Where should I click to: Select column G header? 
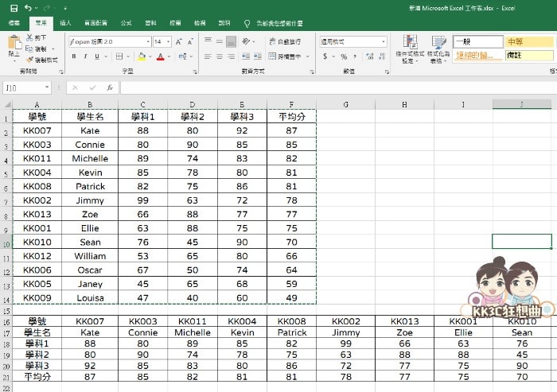[345, 104]
